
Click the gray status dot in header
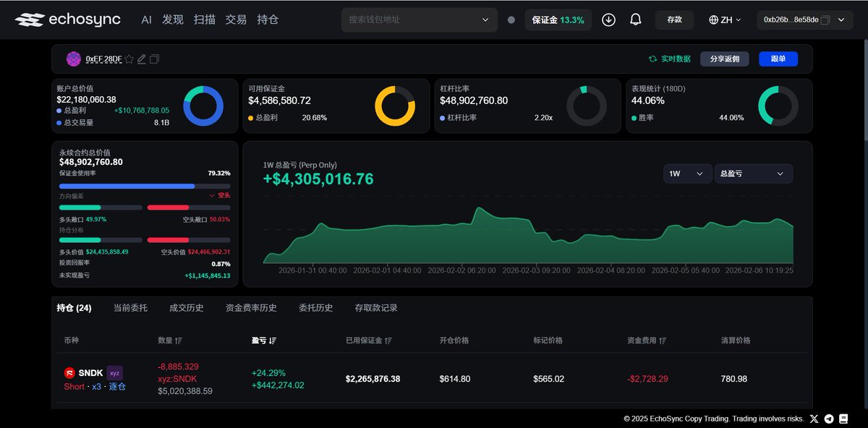(x=511, y=20)
